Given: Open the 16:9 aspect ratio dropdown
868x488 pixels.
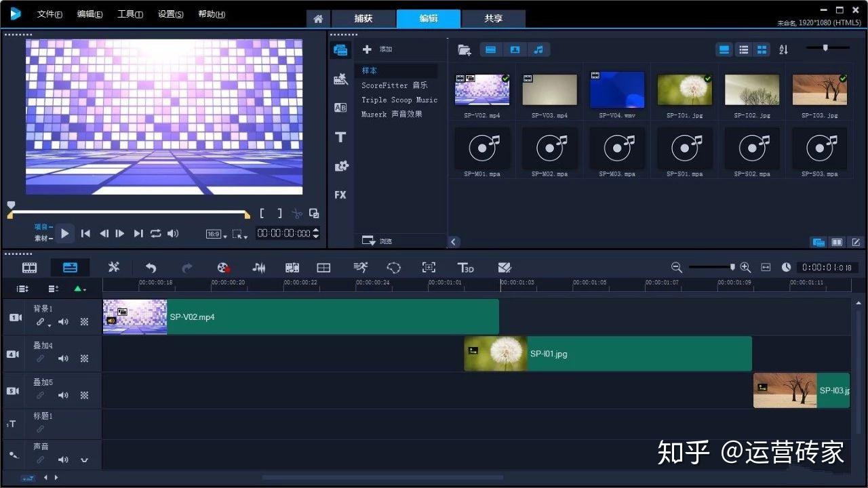Looking at the screenshot, I should pos(214,233).
